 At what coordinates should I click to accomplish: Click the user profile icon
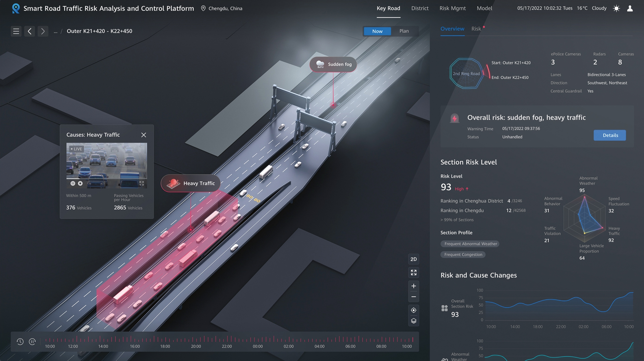tap(630, 8)
